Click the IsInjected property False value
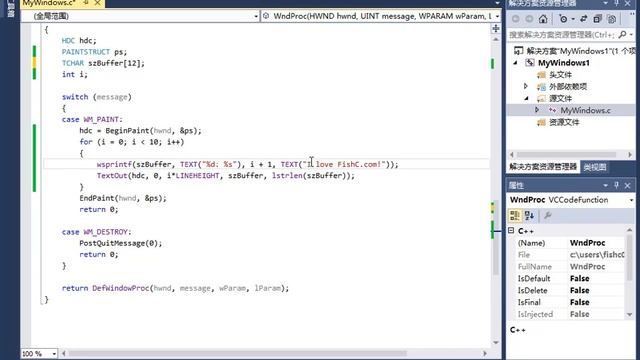This screenshot has height=360, width=640. coord(580,314)
